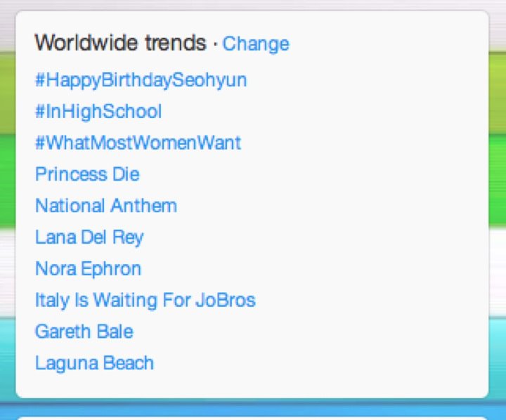
Task: Click the word Ephron in trends
Action: 111,269
